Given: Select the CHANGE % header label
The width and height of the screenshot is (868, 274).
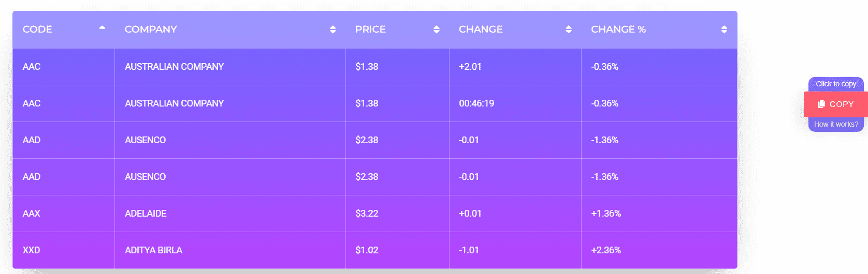Looking at the screenshot, I should coord(618,29).
